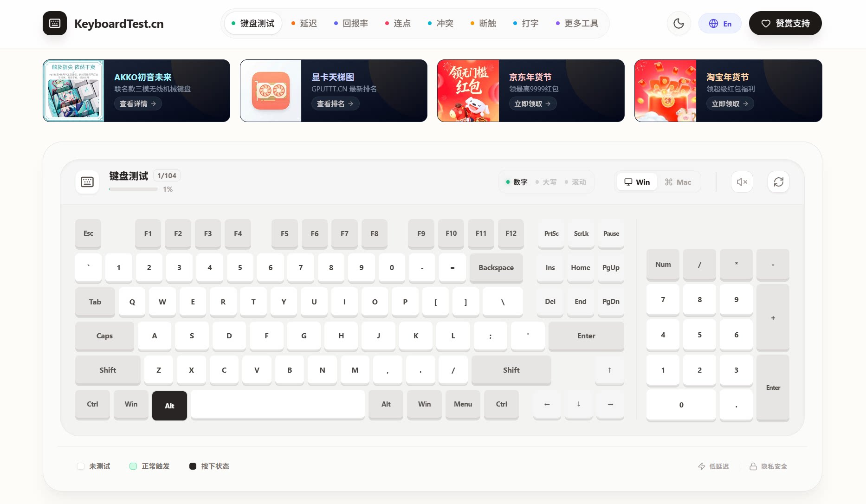Activate dark mode with the moon icon

click(679, 23)
